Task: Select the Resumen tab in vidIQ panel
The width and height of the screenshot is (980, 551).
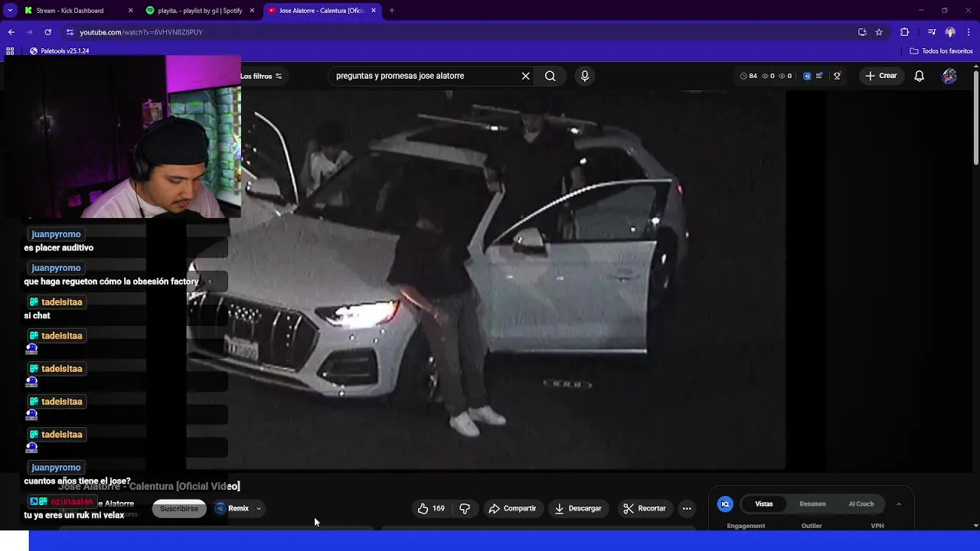Action: pos(812,504)
